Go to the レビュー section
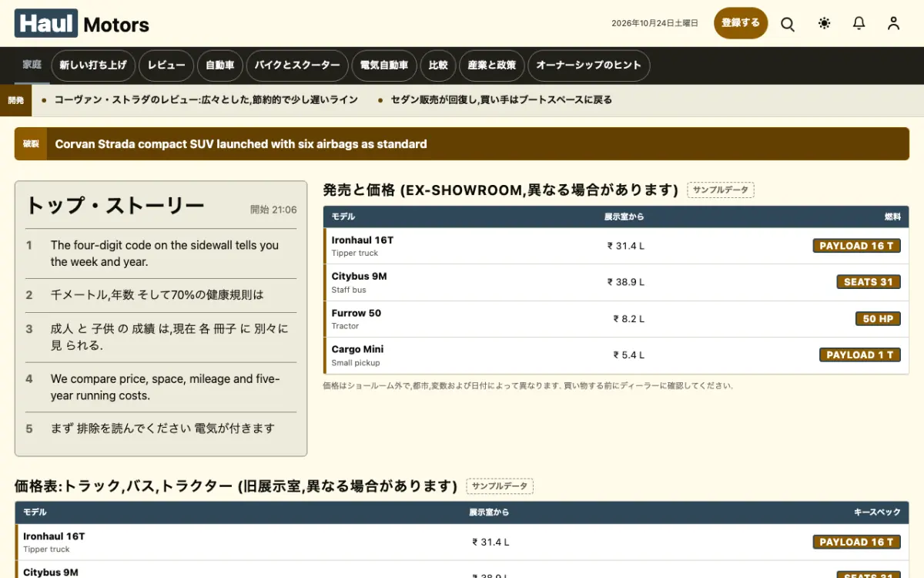The image size is (924, 578). coord(166,66)
